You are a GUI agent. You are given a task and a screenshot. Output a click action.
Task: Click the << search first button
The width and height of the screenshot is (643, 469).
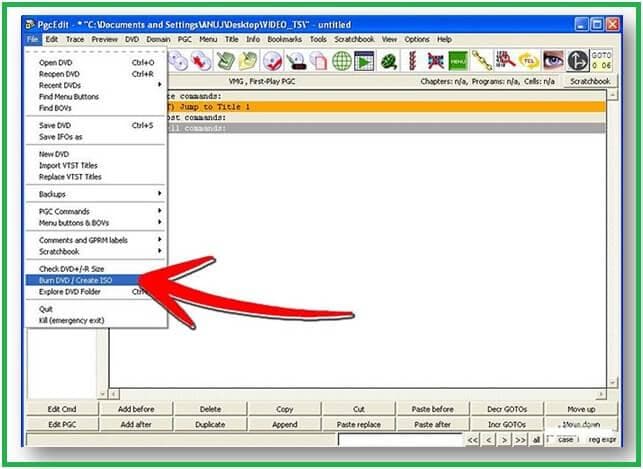click(472, 439)
